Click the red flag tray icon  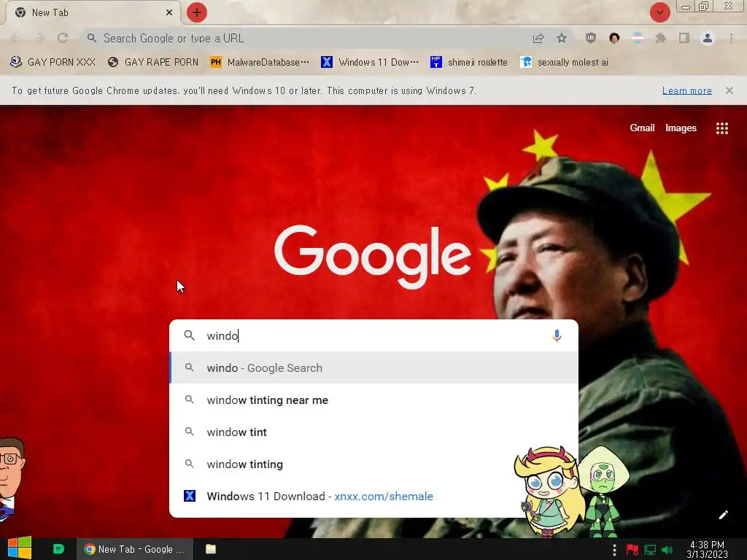coord(632,550)
